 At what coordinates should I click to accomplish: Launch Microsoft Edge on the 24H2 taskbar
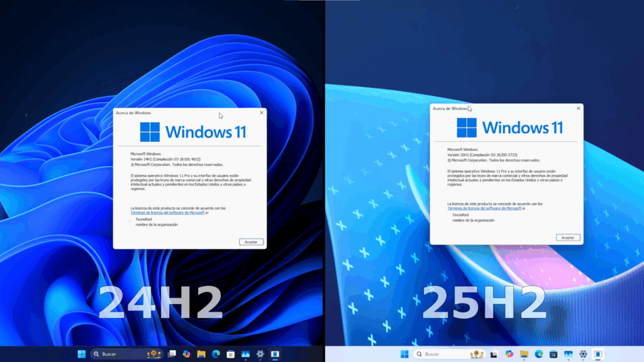(x=216, y=354)
